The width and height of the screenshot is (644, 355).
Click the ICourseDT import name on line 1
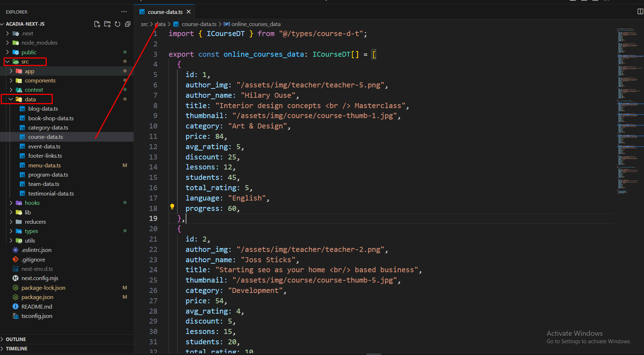tap(226, 34)
